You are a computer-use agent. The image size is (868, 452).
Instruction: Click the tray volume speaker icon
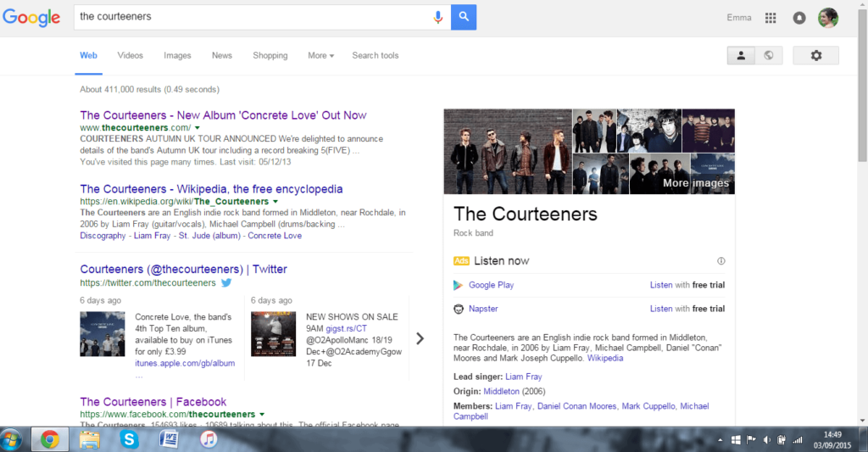[766, 440]
